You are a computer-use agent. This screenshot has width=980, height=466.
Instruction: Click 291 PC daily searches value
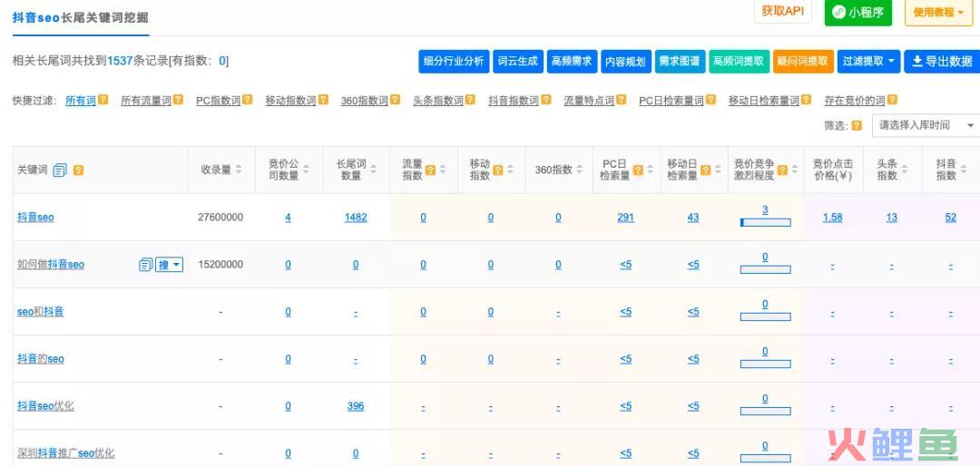[x=625, y=218]
